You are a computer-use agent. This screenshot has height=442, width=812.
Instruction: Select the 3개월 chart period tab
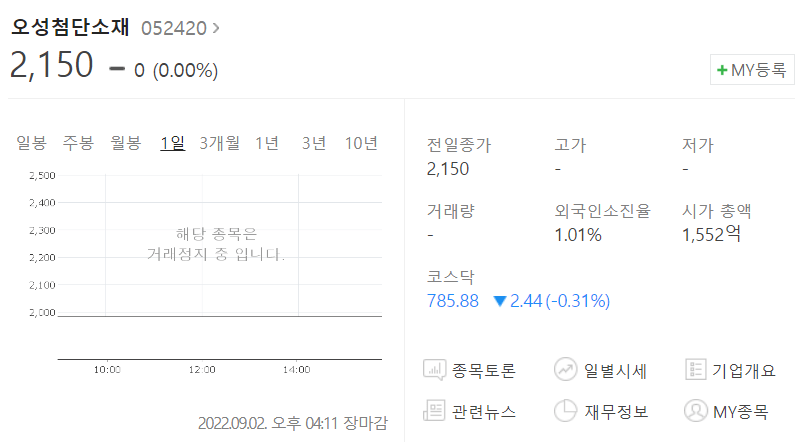[220, 143]
